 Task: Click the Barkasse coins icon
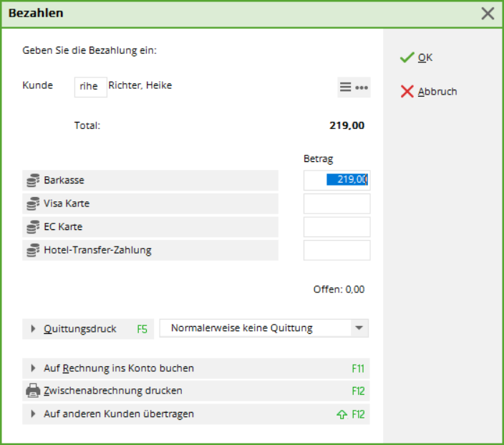pyautogui.click(x=33, y=180)
